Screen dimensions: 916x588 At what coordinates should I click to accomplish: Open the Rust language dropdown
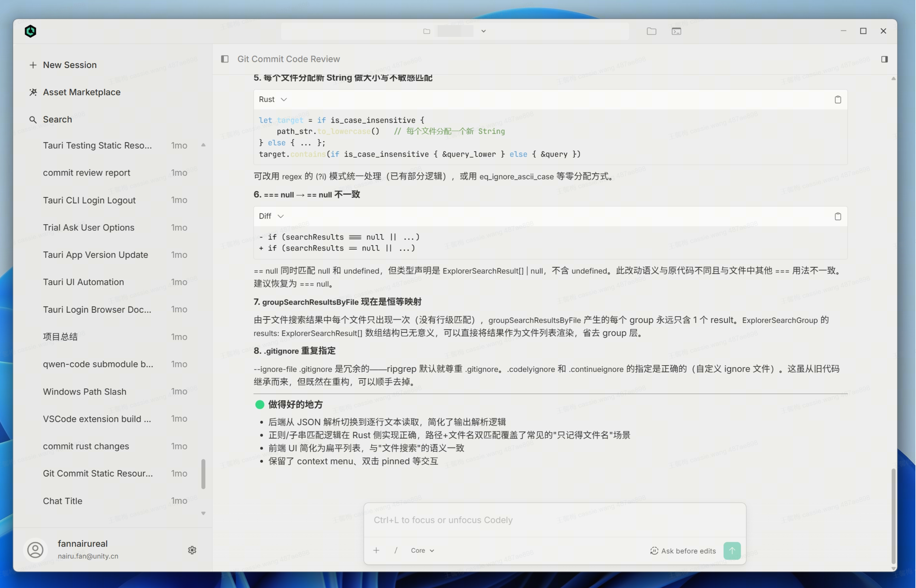[x=272, y=99]
